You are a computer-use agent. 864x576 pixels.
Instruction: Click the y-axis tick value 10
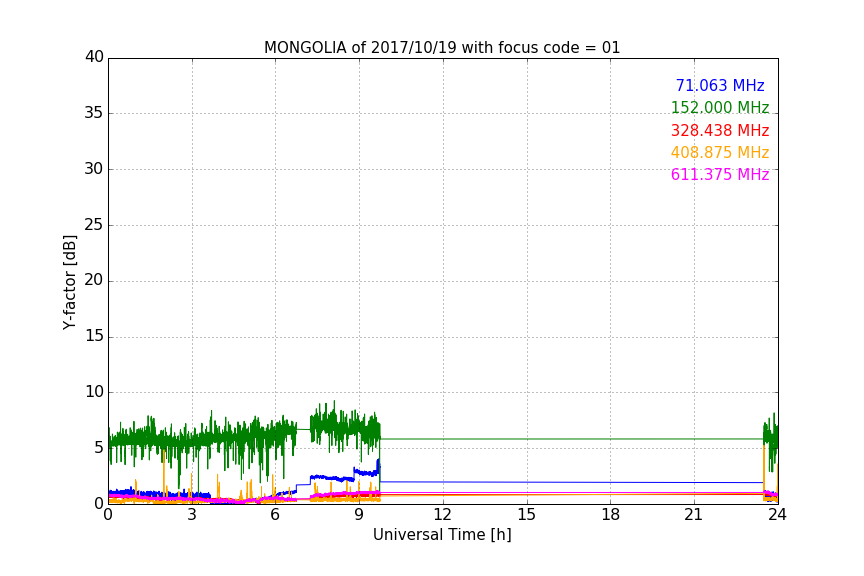coord(94,392)
